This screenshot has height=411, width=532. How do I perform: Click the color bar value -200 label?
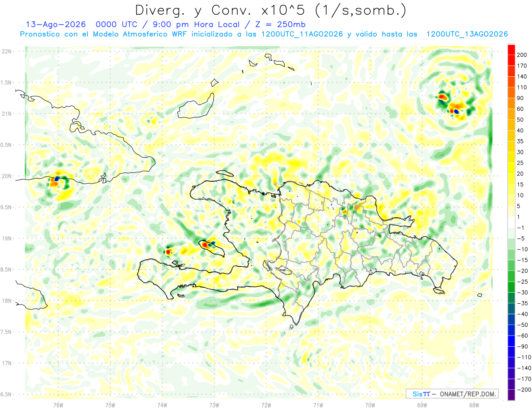pyautogui.click(x=524, y=389)
